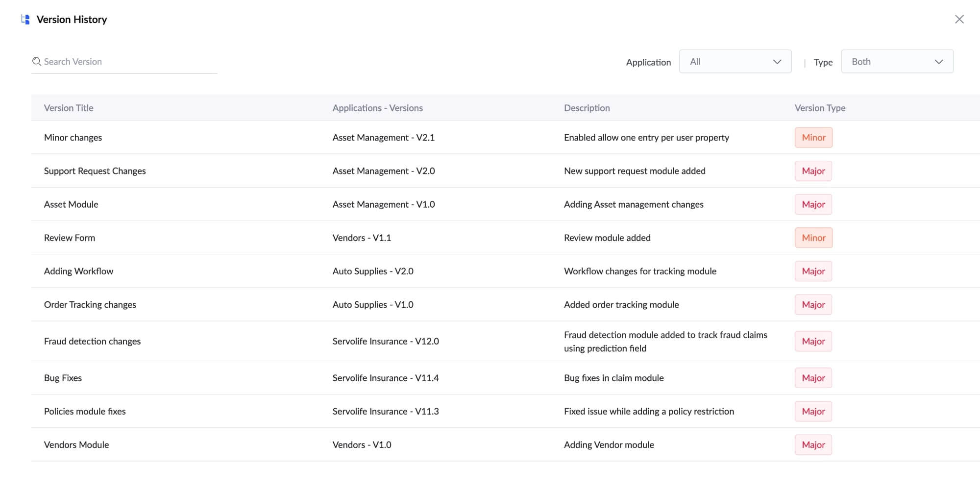Click the Minor badge for Review Form
Image resolution: width=980 pixels, height=490 pixels.
(813, 238)
